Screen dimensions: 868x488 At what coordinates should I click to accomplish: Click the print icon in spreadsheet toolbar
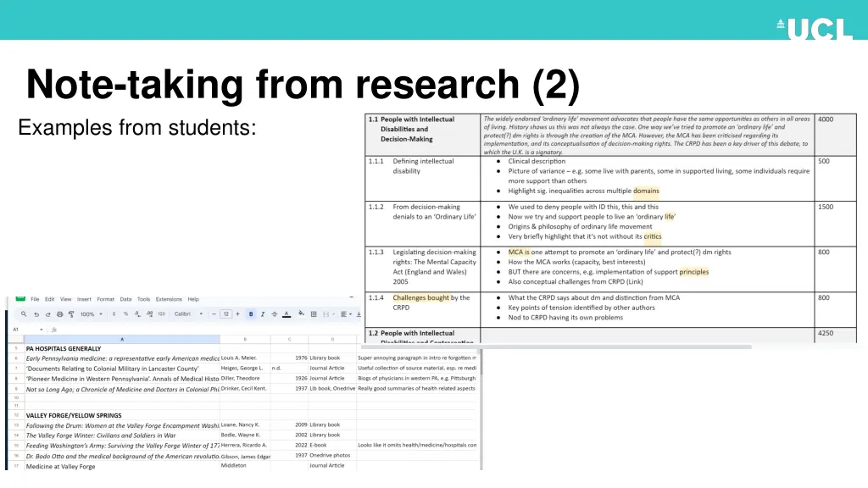click(x=60, y=314)
